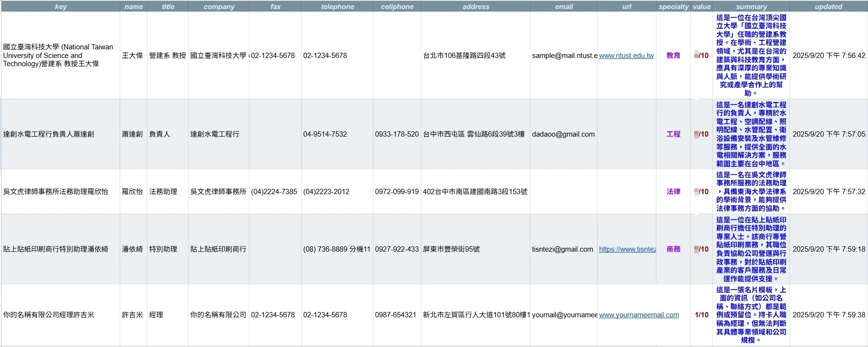Click updated cell 2025/9/20 下午 7:56:42
Screen dimensions: 868x347
[x=828, y=56]
